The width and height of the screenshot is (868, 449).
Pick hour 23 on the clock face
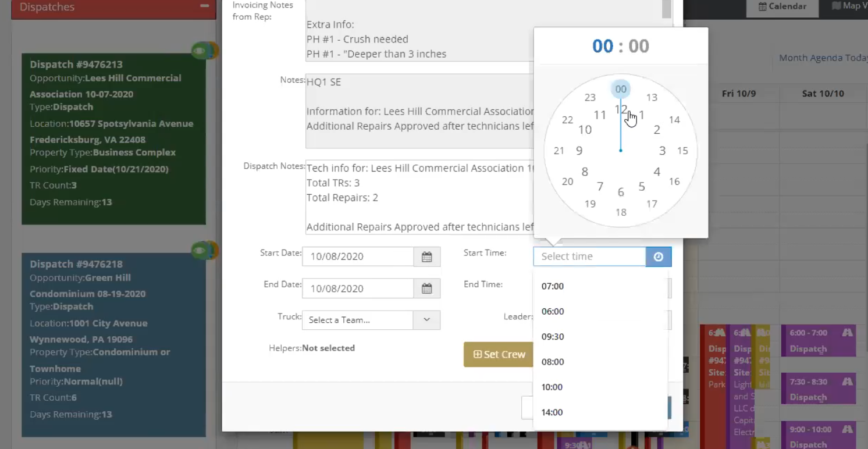coord(590,97)
